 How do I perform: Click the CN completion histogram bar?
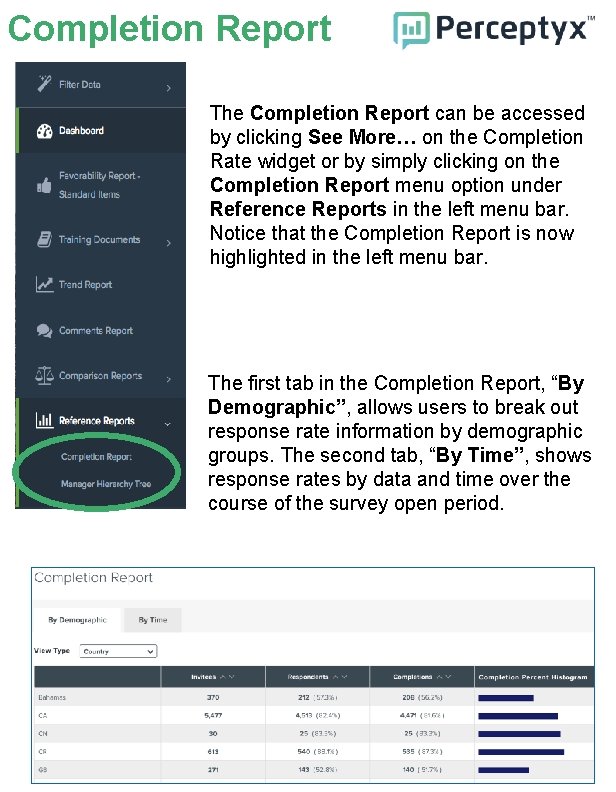pos(519,734)
